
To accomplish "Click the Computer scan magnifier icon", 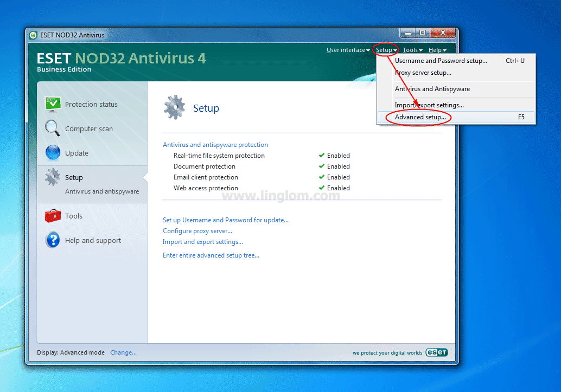I will [x=52, y=128].
